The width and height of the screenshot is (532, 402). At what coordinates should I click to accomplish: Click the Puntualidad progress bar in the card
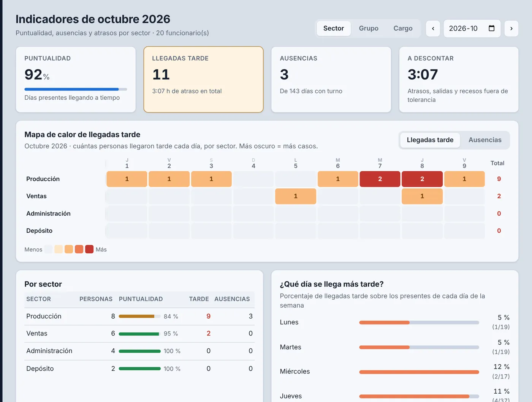pos(76,89)
